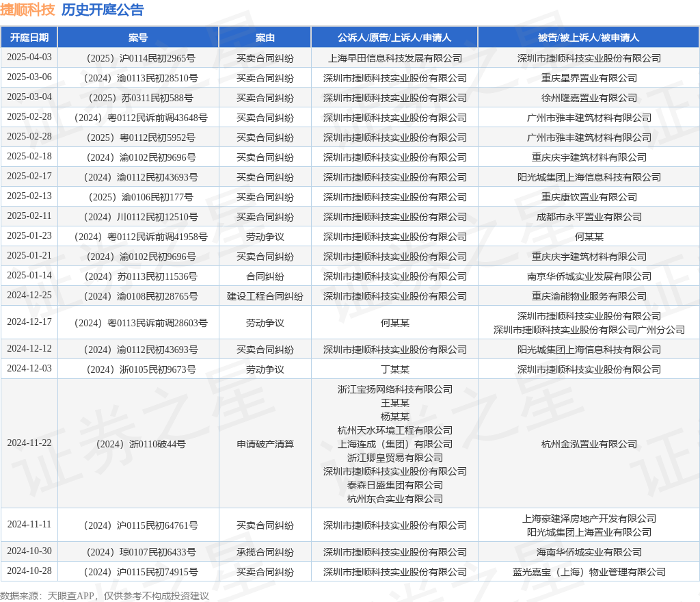The height and width of the screenshot is (602, 700).
Task: Select the date 2025-02-17
Action: coord(29,176)
